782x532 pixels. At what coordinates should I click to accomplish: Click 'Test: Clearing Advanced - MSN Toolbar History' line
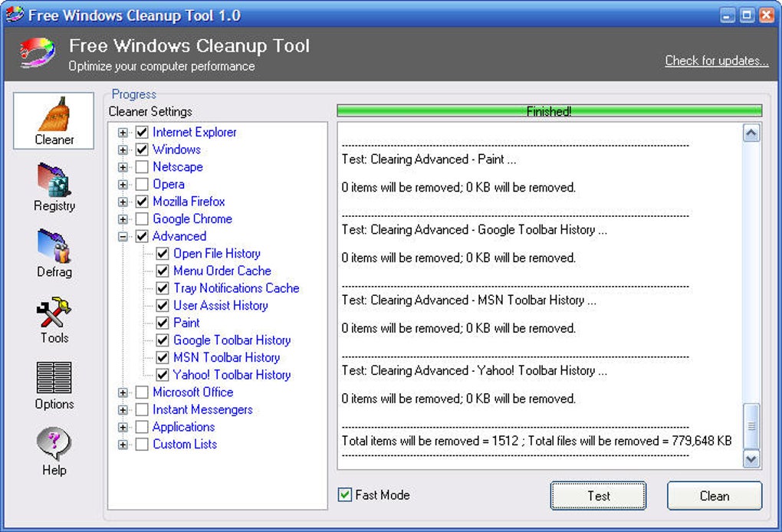coord(468,300)
